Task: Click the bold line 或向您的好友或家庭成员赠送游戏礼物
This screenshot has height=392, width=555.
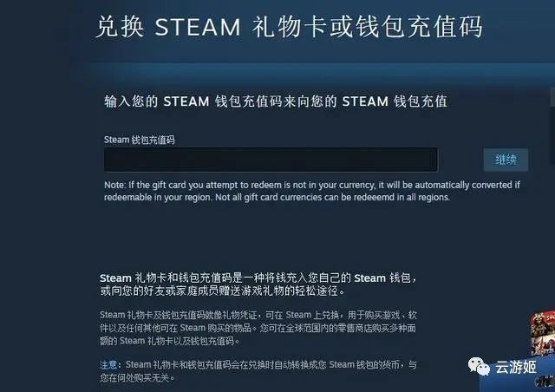Action: [222, 291]
